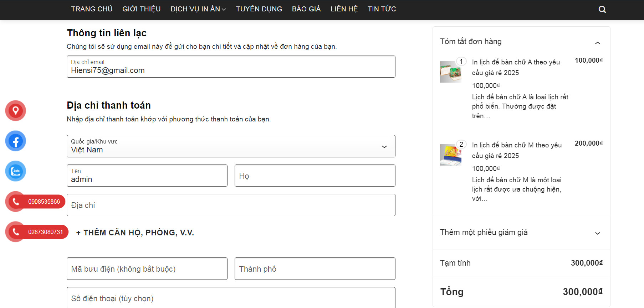Expand DỊCH VỤ IN ẤN dropdown menu
Screen dimensions: 644x308
click(x=198, y=9)
